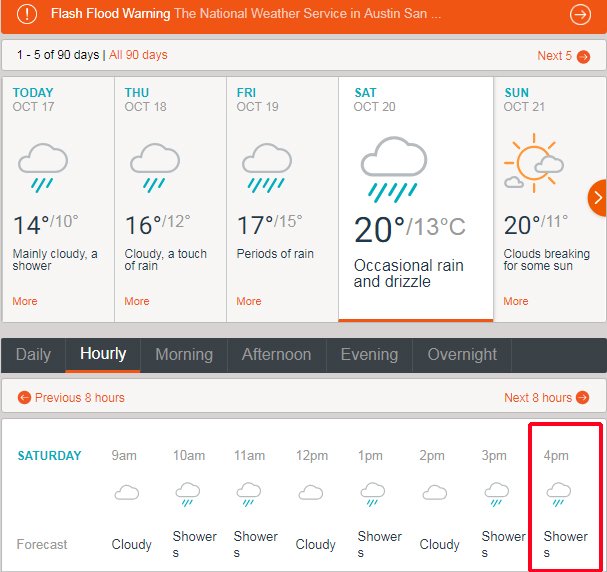Click 'Clouds breaking for some sun' text
607x572 pixels.
click(x=547, y=260)
